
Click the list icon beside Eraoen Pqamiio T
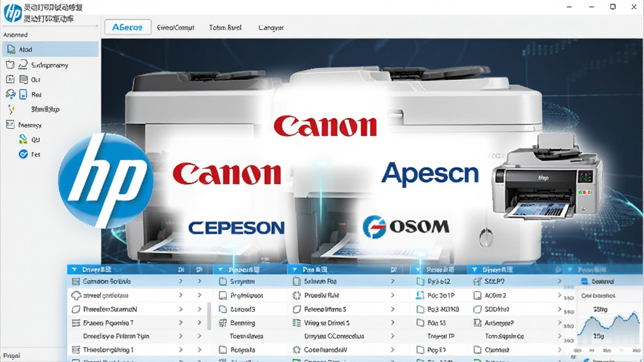pyautogui.click(x=76, y=322)
